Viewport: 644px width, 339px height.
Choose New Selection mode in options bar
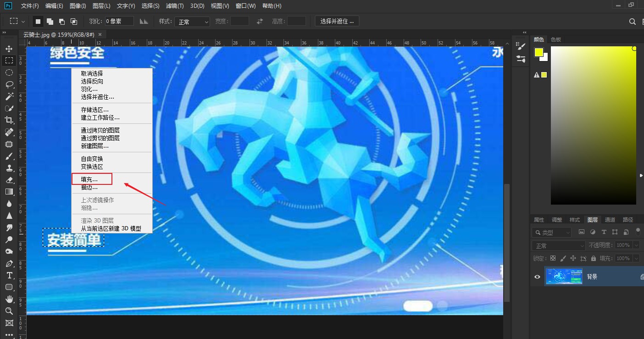click(x=38, y=21)
